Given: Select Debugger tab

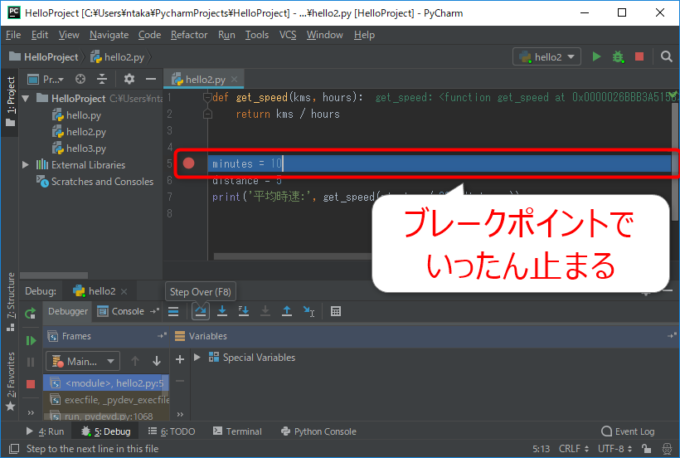Looking at the screenshot, I should 68,311.
